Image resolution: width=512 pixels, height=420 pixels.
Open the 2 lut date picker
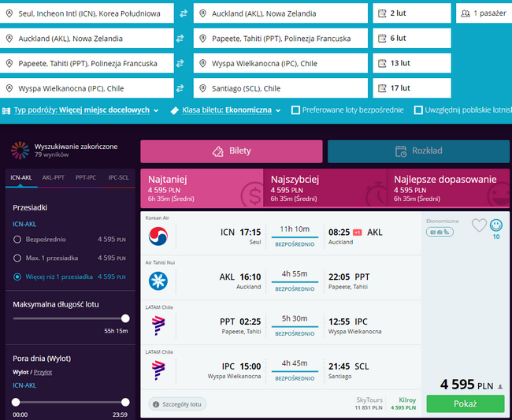[412, 13]
